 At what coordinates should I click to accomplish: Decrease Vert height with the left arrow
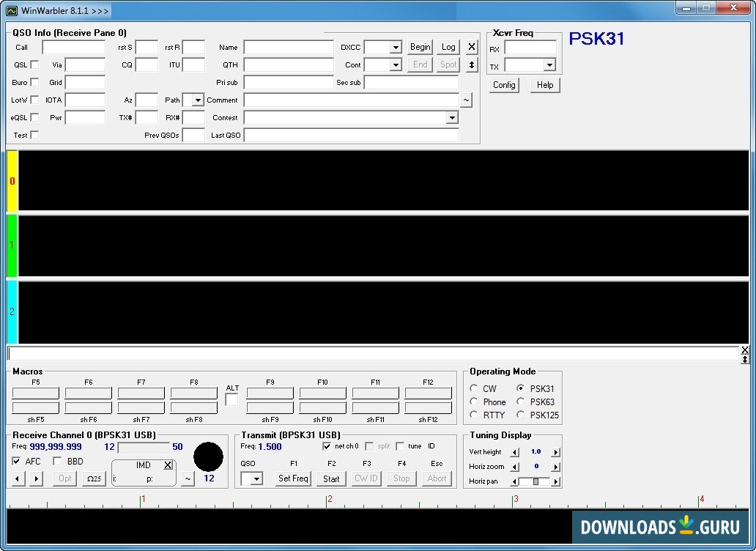coord(514,452)
